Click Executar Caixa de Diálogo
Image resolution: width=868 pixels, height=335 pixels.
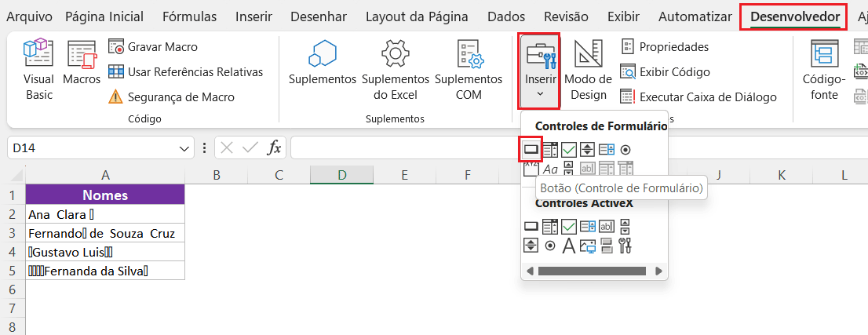[698, 97]
